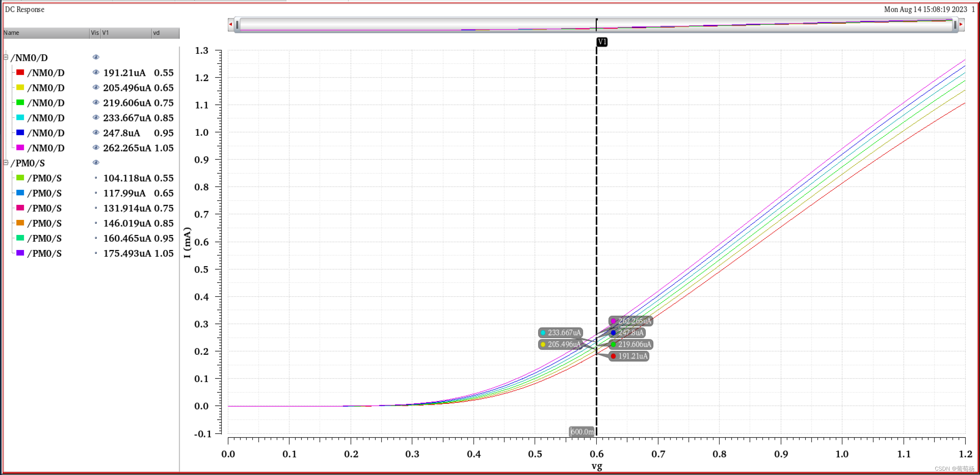Toggle eye icon for 262.265uA /NM0/D trace
Viewport: 980px width, 475px height.
pos(96,148)
